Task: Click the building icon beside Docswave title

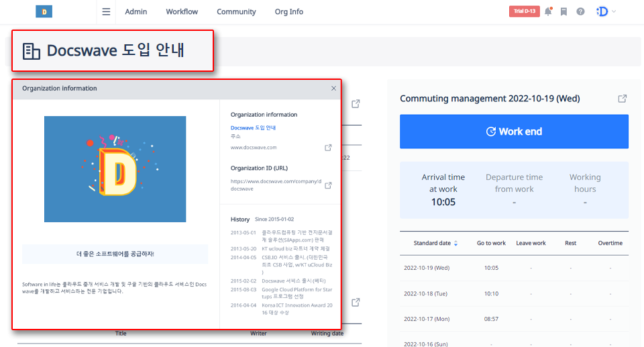Action: tap(32, 52)
